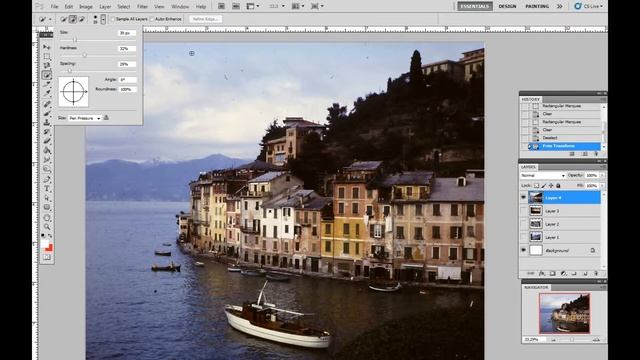Image resolution: width=640 pixels, height=360 pixels.
Task: Click brush Size slider handle
Action: [x=75, y=40]
